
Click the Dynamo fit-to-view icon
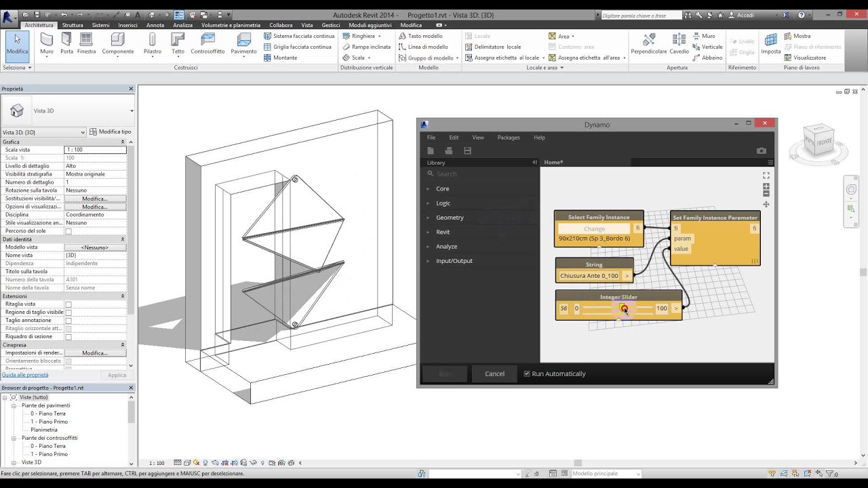coord(766,175)
